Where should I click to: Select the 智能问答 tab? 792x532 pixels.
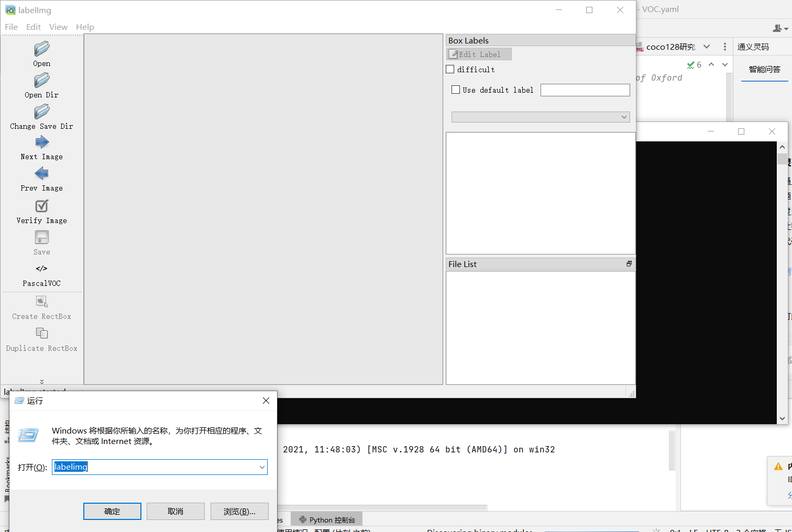click(764, 69)
